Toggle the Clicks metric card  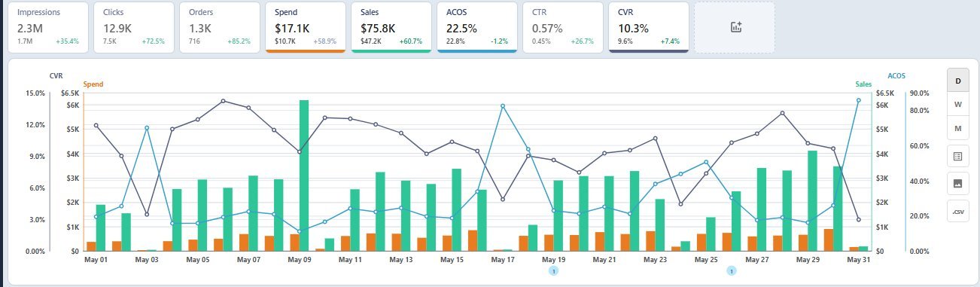(x=134, y=27)
